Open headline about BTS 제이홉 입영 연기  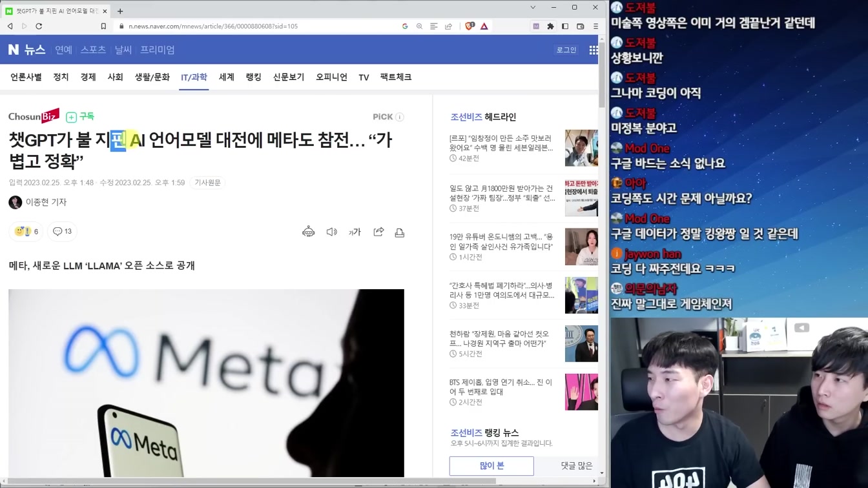[501, 387]
